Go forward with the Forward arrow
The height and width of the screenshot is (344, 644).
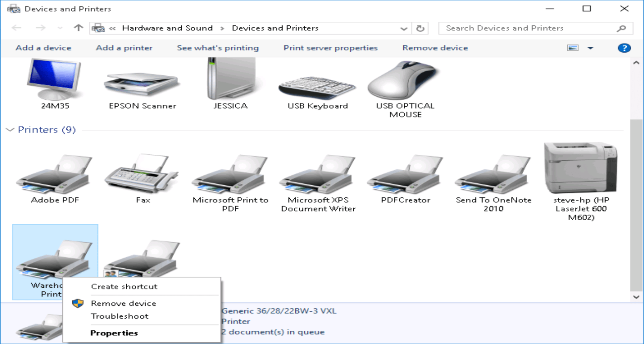[x=40, y=28]
